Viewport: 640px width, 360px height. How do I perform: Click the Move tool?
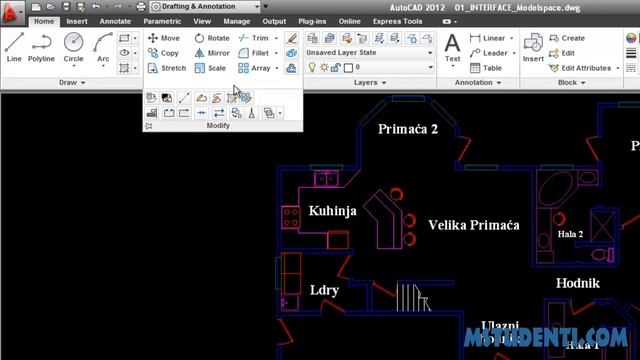(164, 38)
